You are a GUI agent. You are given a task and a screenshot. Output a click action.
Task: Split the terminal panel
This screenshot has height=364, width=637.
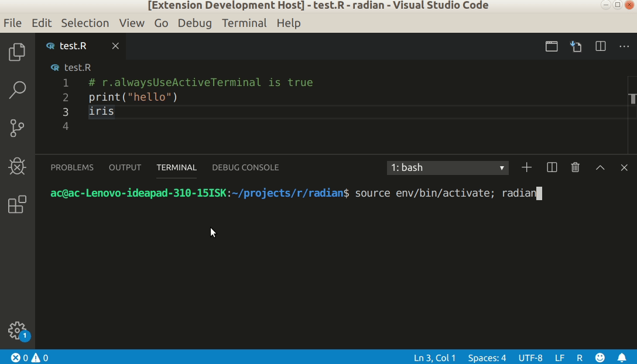(x=552, y=167)
